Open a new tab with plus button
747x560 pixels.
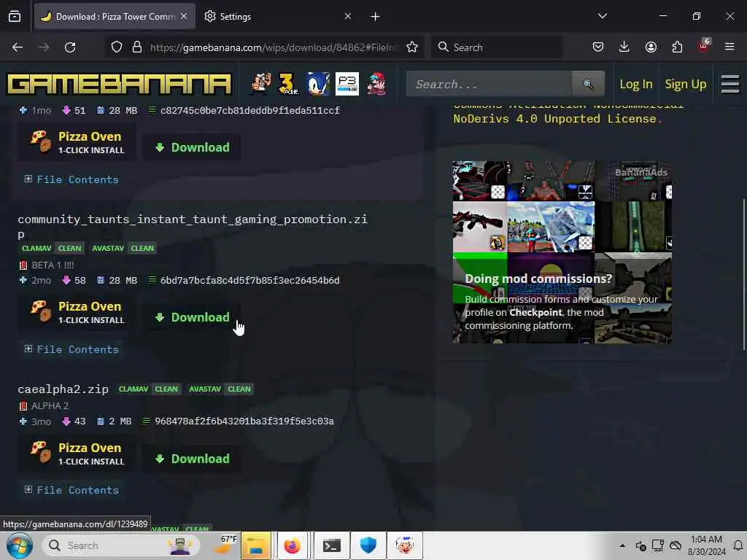tap(376, 17)
